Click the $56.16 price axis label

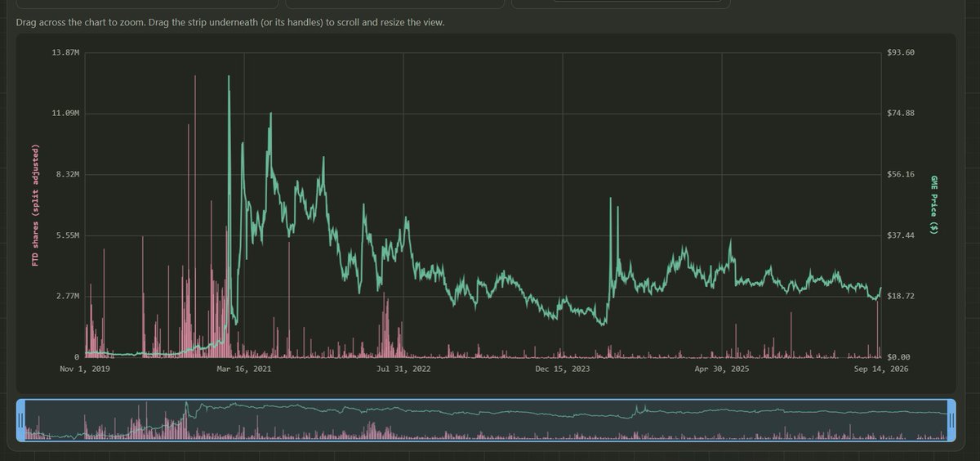901,174
